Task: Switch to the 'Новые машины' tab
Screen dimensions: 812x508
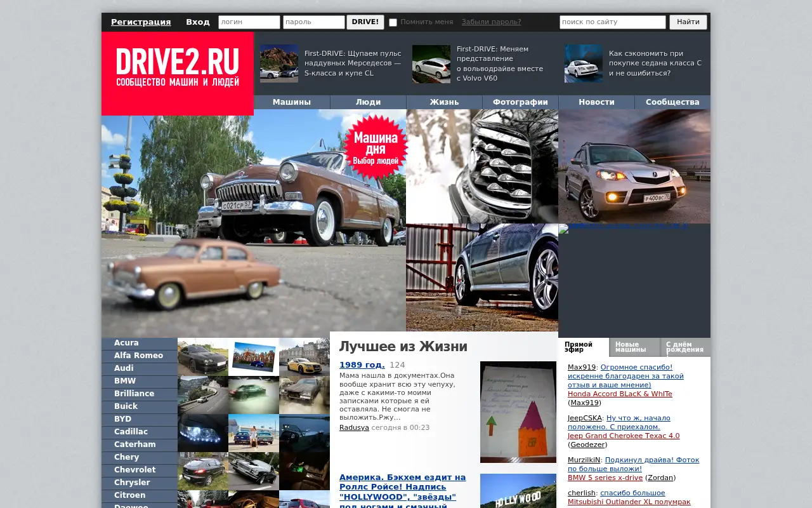Action: (635, 347)
